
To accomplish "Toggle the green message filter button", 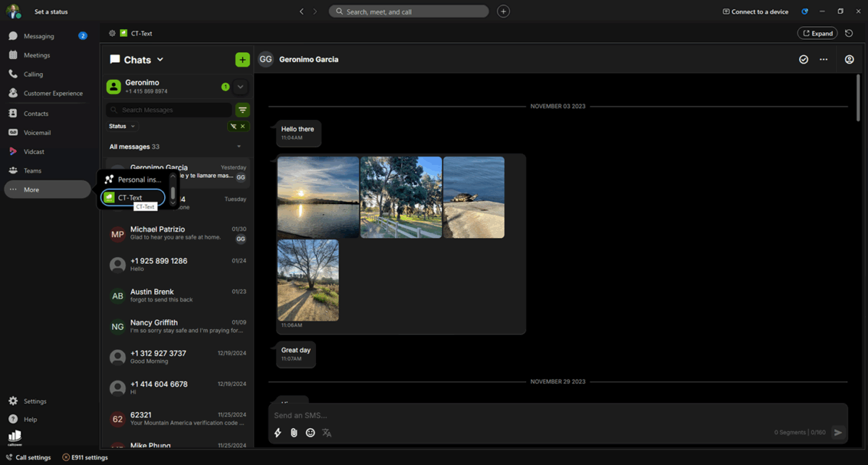I will [242, 110].
